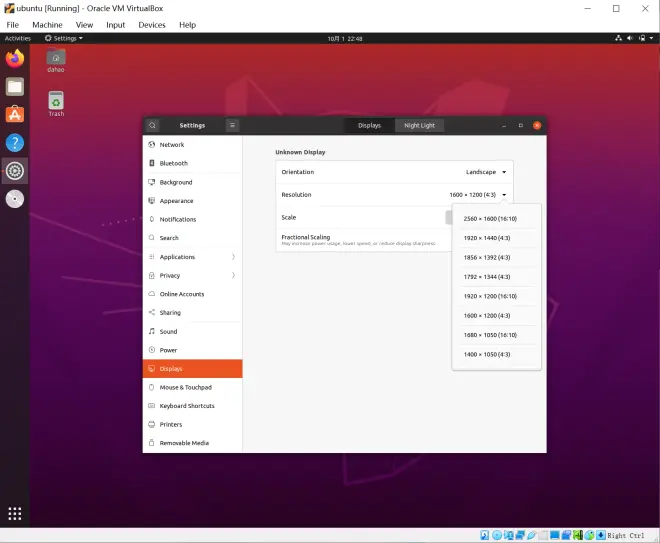The width and height of the screenshot is (660, 543).
Task: Click the clock in the top bar
Action: click(345, 39)
